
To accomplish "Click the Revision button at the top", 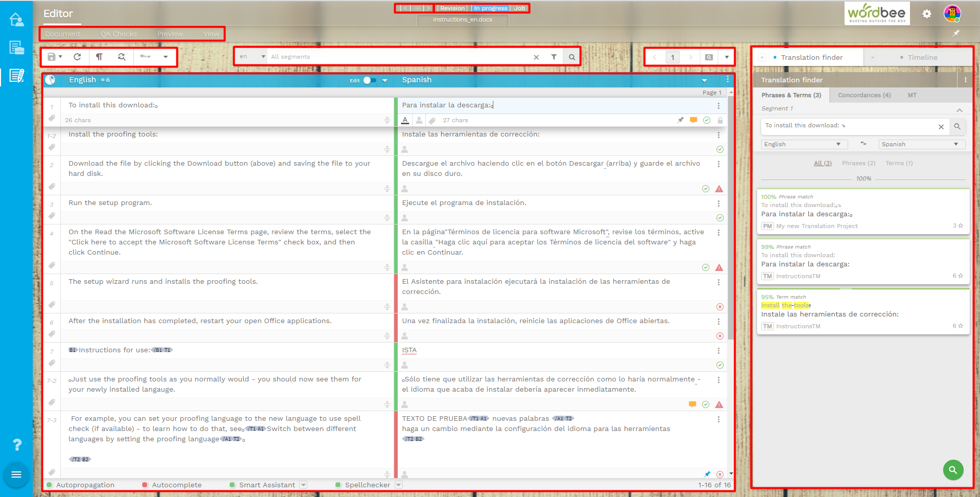I will [451, 8].
